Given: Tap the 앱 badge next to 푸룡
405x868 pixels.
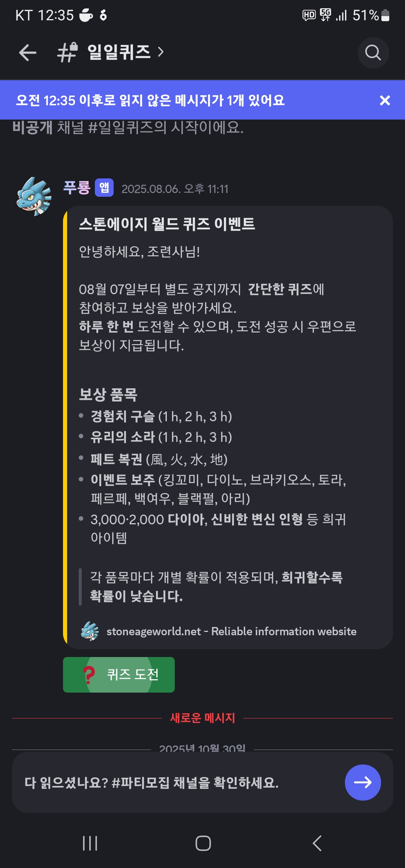Looking at the screenshot, I should 104,188.
